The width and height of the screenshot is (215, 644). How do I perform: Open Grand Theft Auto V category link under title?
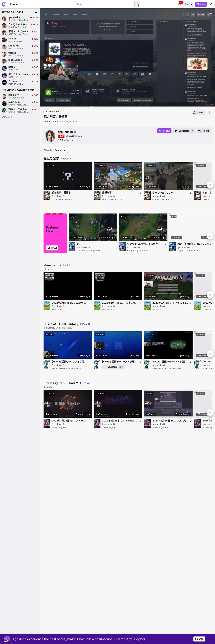click(x=54, y=122)
